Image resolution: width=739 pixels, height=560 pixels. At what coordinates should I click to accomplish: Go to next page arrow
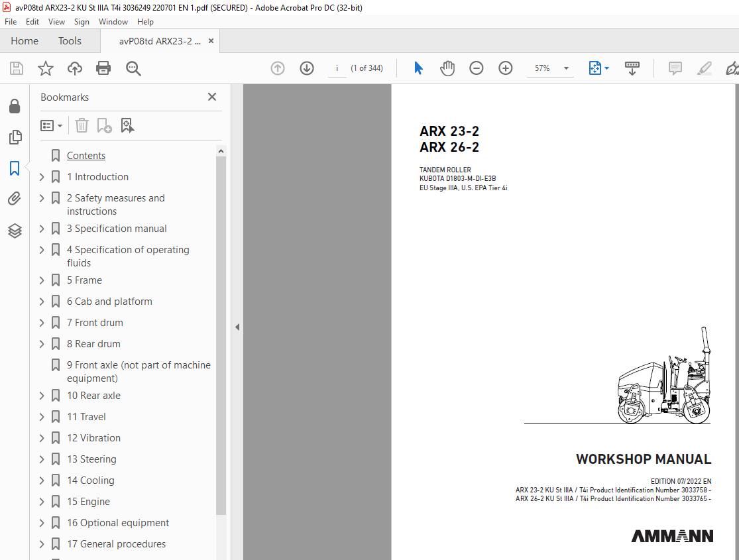click(307, 68)
